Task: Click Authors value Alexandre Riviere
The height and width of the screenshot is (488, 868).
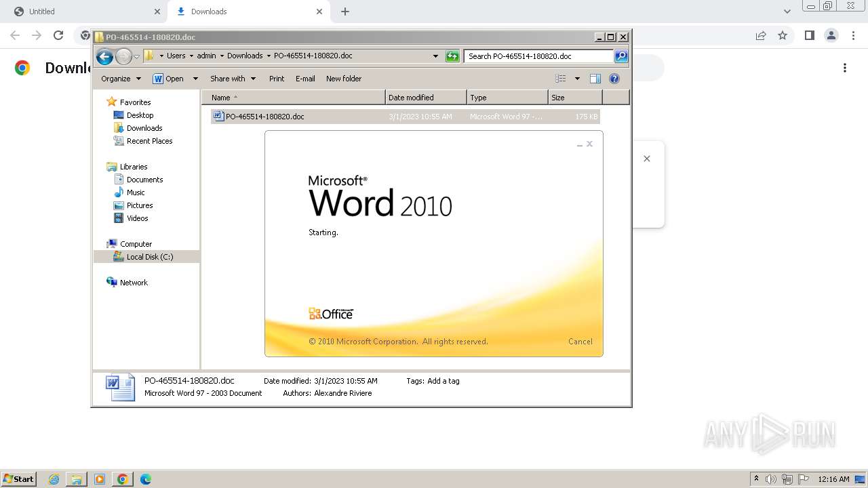Action: pyautogui.click(x=343, y=393)
